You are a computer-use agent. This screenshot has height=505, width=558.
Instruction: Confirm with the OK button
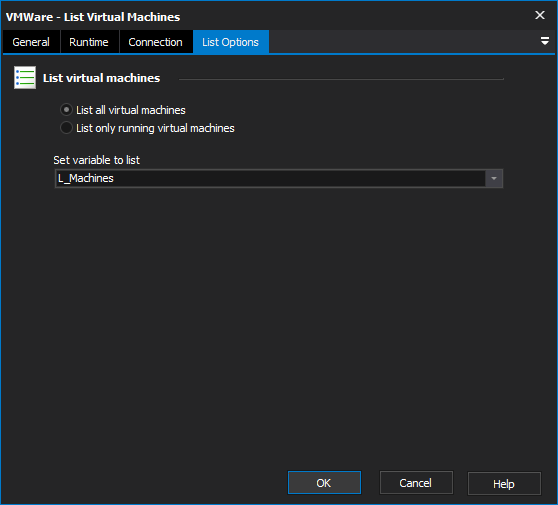324,483
